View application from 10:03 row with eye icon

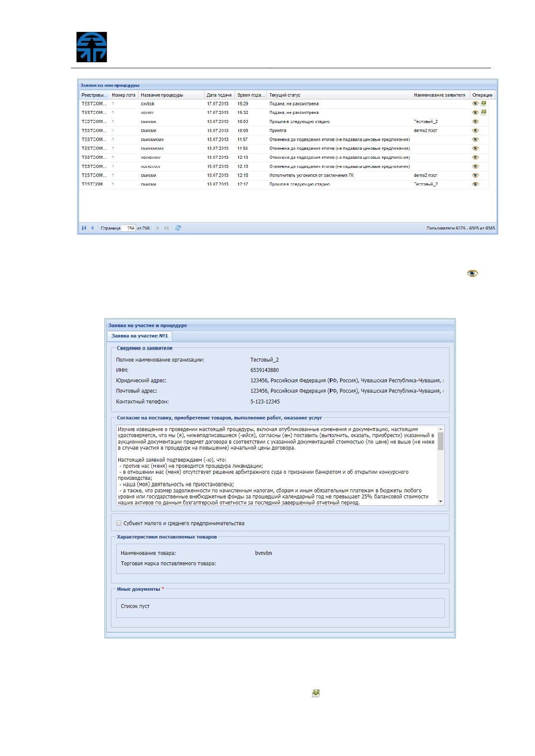pyautogui.click(x=475, y=121)
